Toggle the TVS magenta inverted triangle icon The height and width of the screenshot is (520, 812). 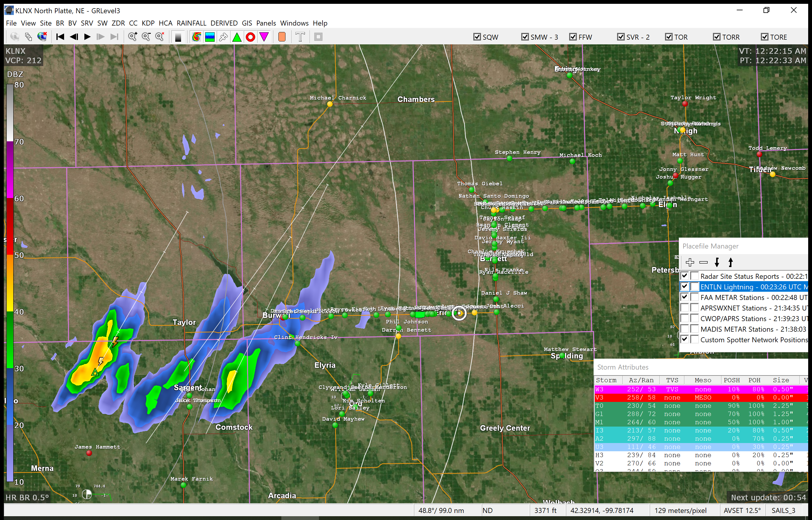click(x=264, y=37)
